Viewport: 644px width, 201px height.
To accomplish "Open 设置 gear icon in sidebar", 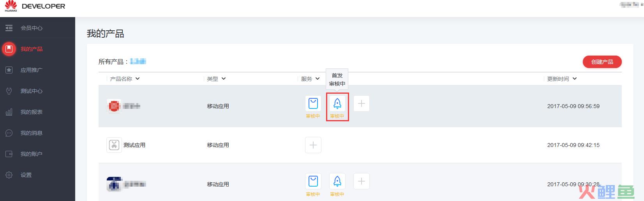I will [x=9, y=175].
